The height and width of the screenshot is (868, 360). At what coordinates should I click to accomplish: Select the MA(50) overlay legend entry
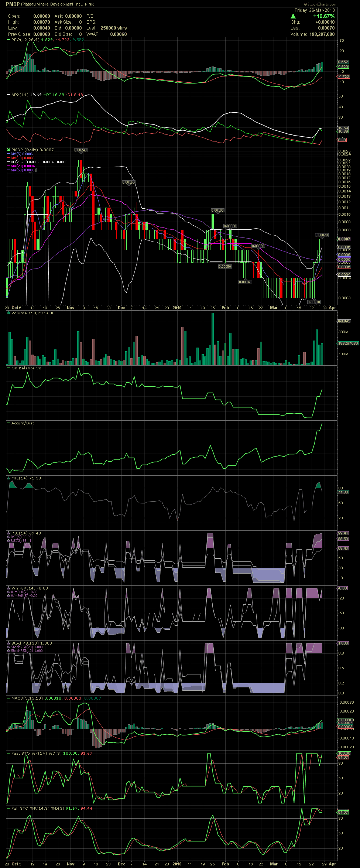23,170
